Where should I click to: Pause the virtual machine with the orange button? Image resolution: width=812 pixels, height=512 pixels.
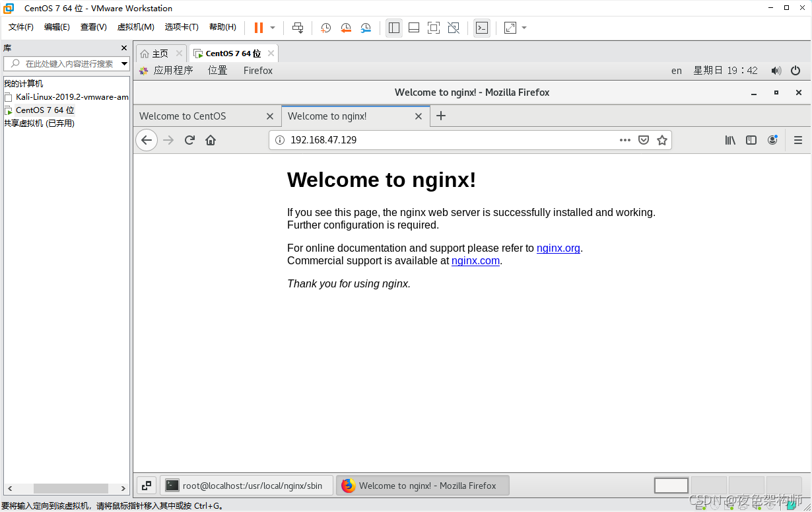[x=258, y=28]
